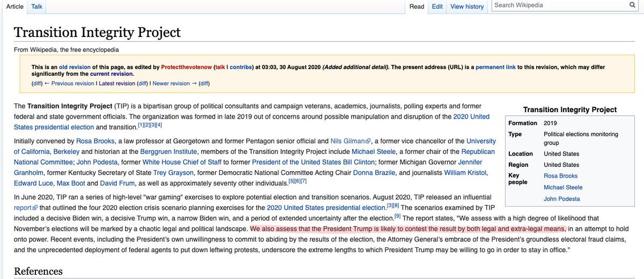Open citation reference [9]
644x279 pixels.
coord(398,216)
